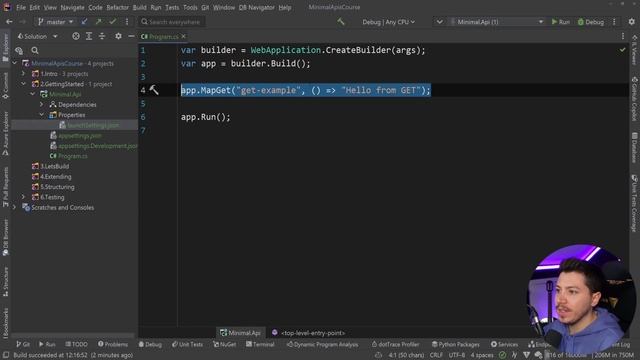Open Commit tool window from left sidebar
This screenshot has height=360, width=640.
click(5, 86)
